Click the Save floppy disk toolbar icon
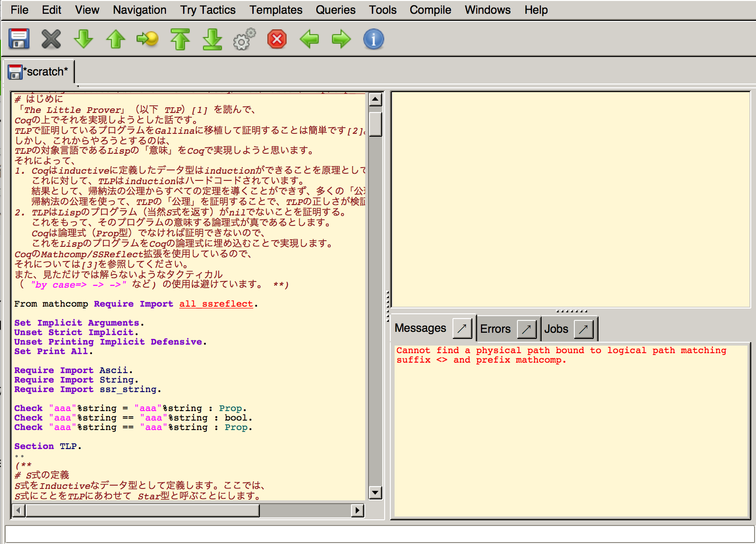This screenshot has width=756, height=544. [19, 39]
